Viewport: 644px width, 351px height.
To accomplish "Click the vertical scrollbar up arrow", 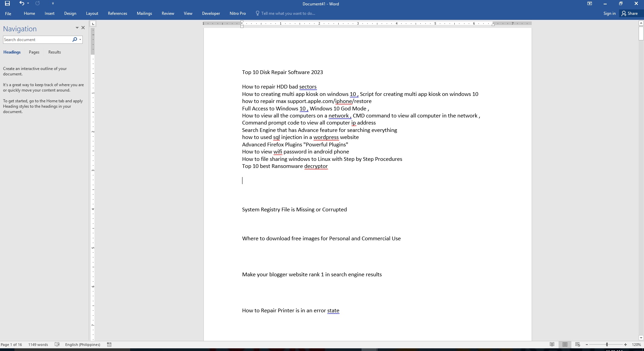I will (x=641, y=23).
